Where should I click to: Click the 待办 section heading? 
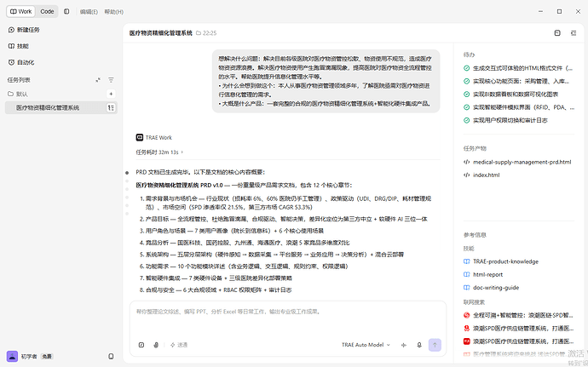469,54
